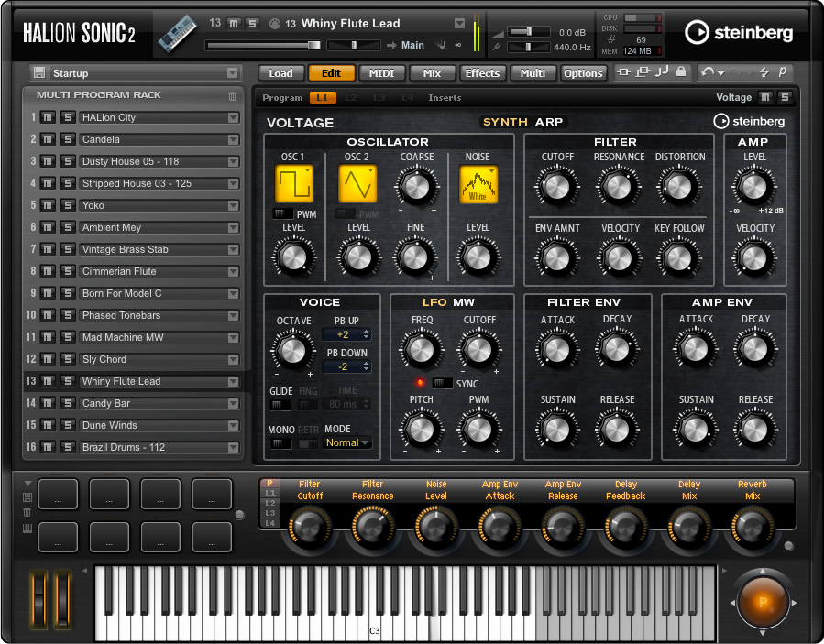824x644 pixels.
Task: Click the White noise type icon
Action: [478, 184]
